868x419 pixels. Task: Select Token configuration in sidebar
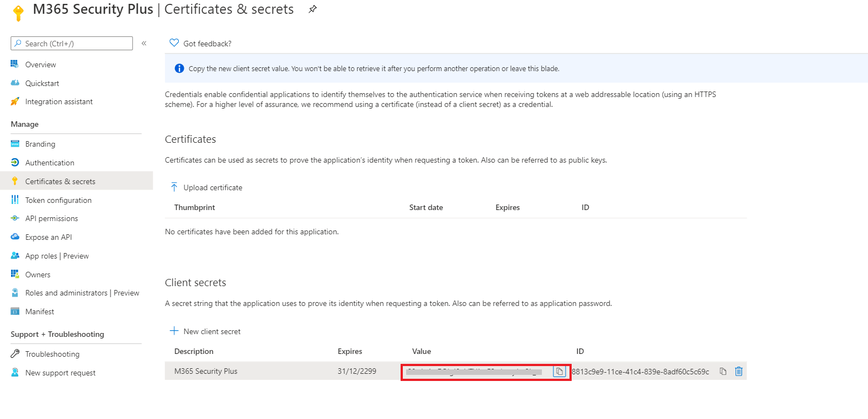pyautogui.click(x=58, y=200)
